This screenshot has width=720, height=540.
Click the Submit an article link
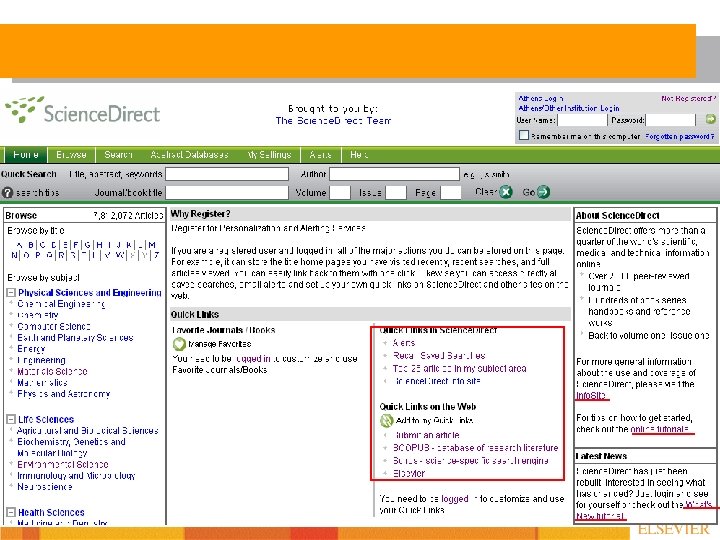[x=427, y=435]
